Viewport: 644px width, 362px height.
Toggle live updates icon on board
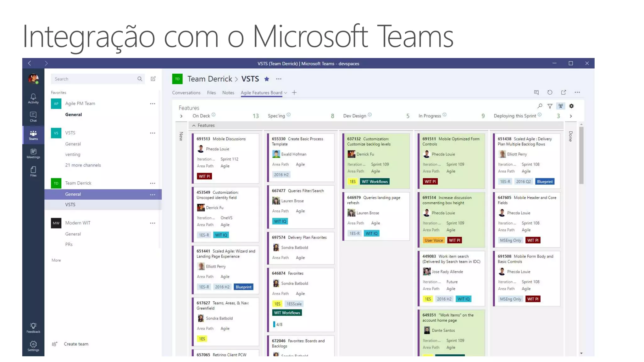pyautogui.click(x=561, y=106)
